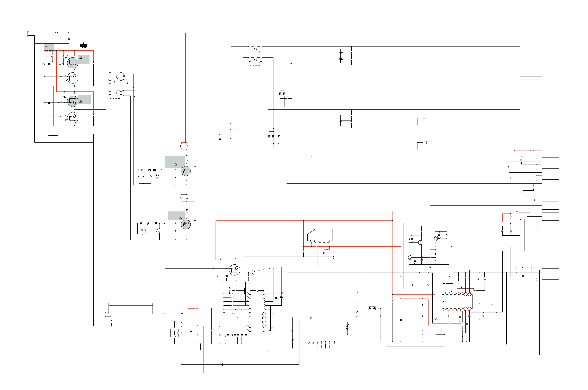The height and width of the screenshot is (390, 588).
Task: Select the topmost shaded MOSFET circle
Action: click(73, 63)
